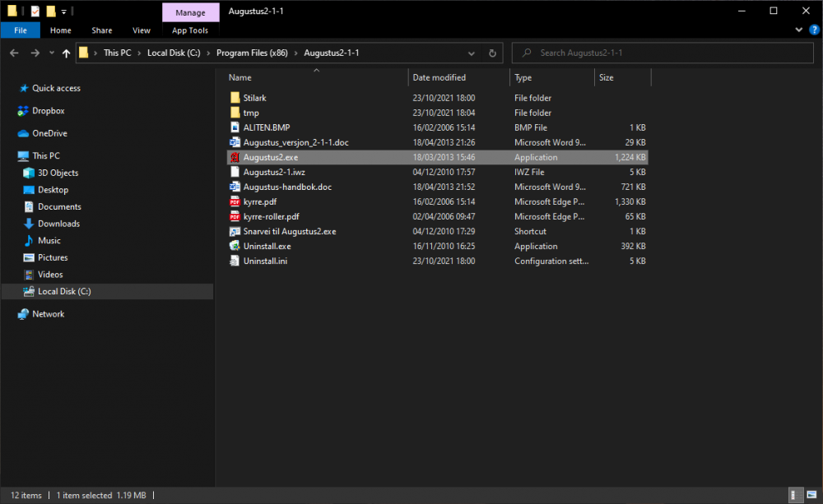Screen dimensions: 823x504
Task: Click the Uninstall.ini configuration file icon
Action: 235,261
